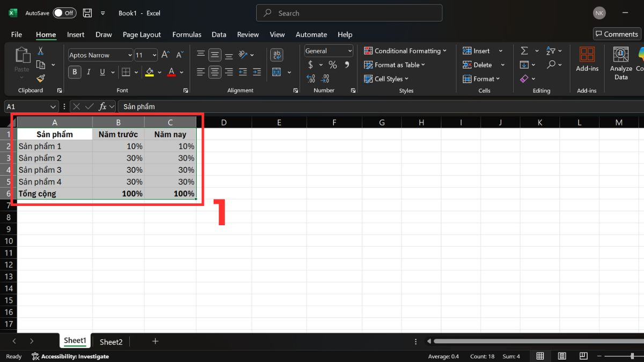Click Accessibility: Investigate in status bar

(x=70, y=356)
